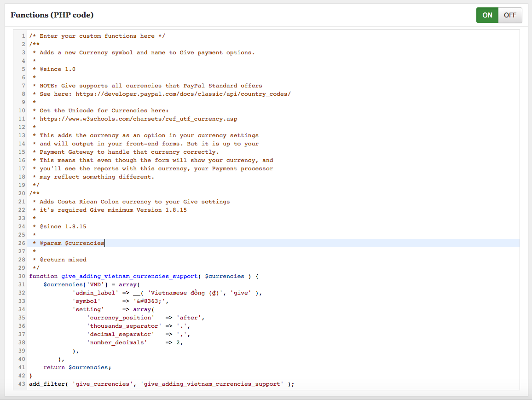532x400 pixels.
Task: Click the $currencies['VND'] assignment line
Action: 92,284
